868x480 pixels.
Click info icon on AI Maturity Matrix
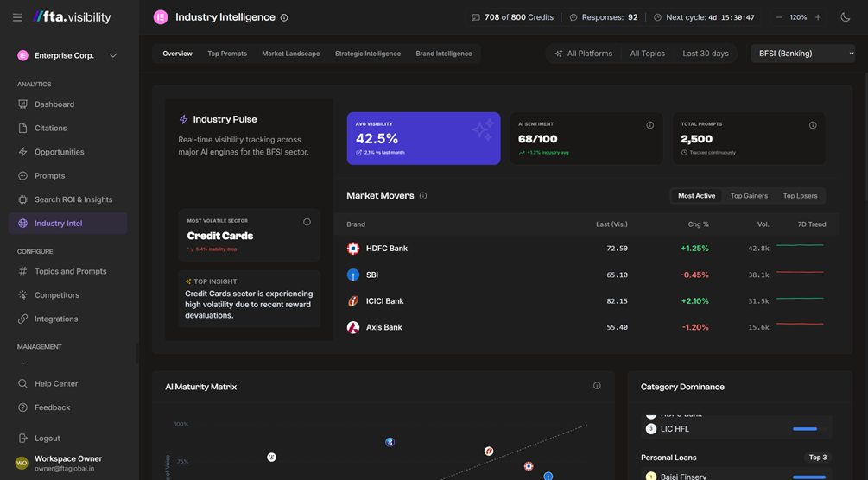[597, 386]
